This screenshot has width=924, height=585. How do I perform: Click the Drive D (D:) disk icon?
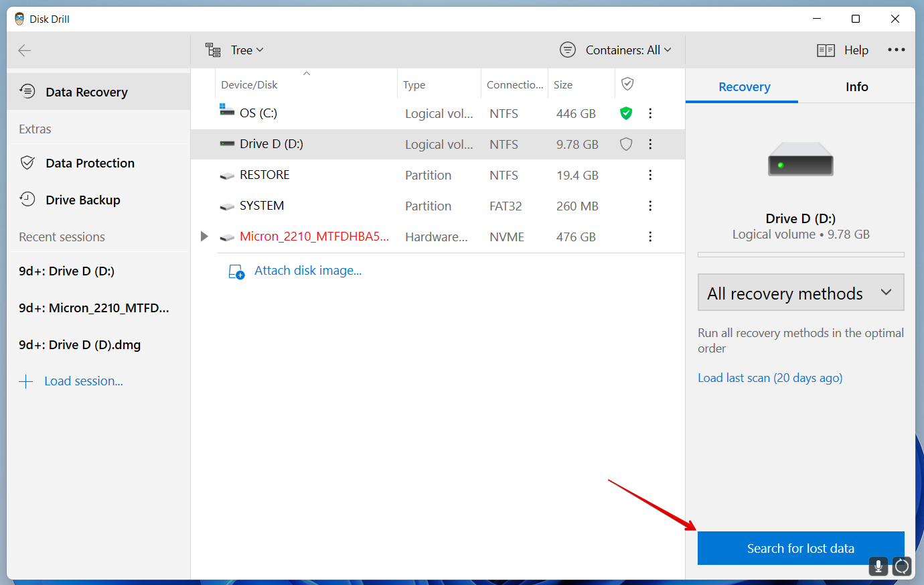click(227, 143)
